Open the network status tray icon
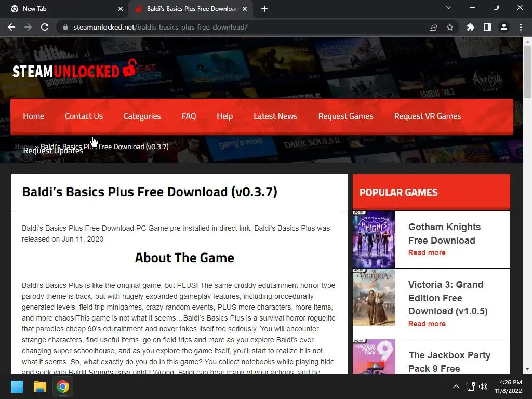The image size is (532, 399). pyautogui.click(x=470, y=387)
